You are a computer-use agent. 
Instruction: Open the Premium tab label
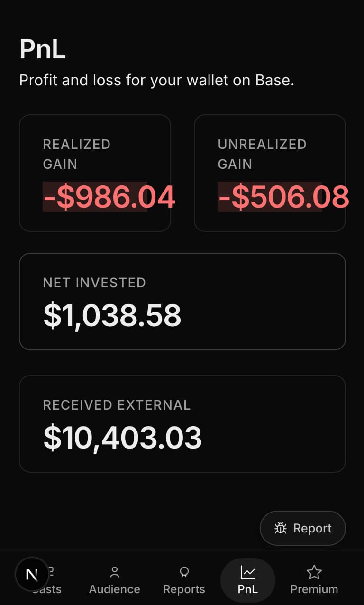(x=314, y=589)
